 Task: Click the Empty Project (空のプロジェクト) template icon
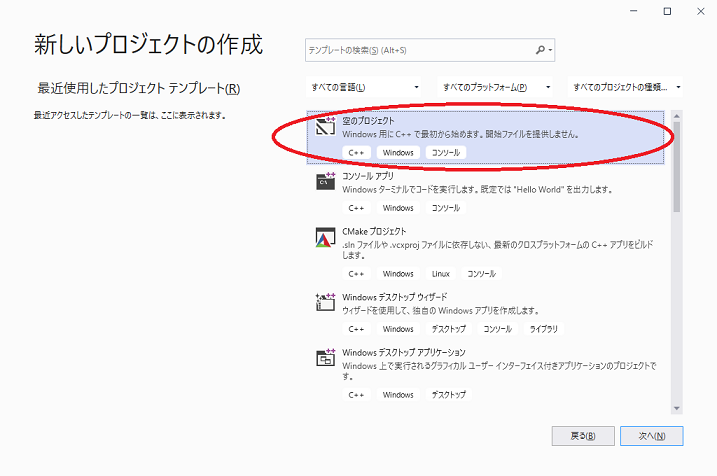tap(325, 126)
